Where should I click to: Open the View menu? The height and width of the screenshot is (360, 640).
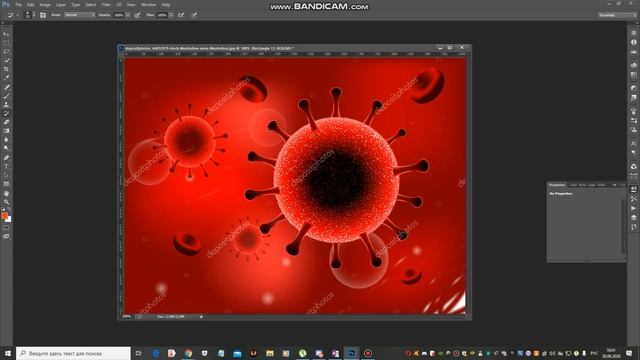coord(131,4)
